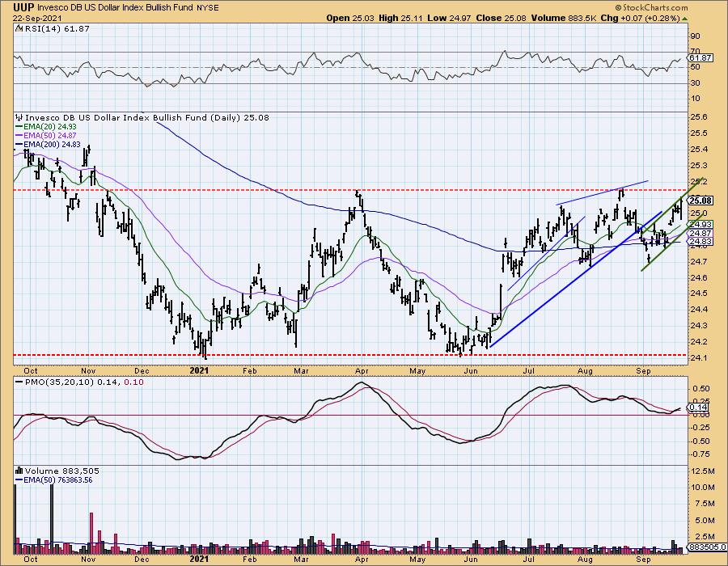This screenshot has width=728, height=566.
Task: Click the 25.6 price axis label
Action: click(x=699, y=117)
